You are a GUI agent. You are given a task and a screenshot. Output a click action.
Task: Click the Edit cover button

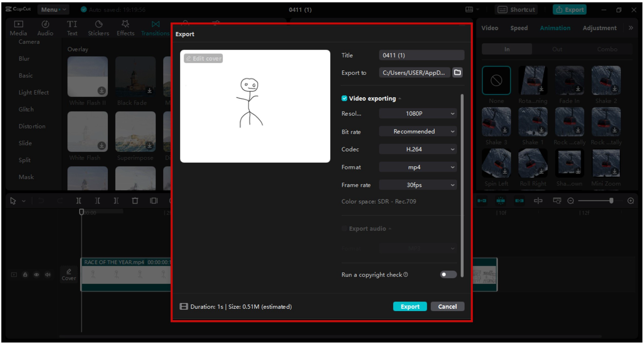point(203,58)
